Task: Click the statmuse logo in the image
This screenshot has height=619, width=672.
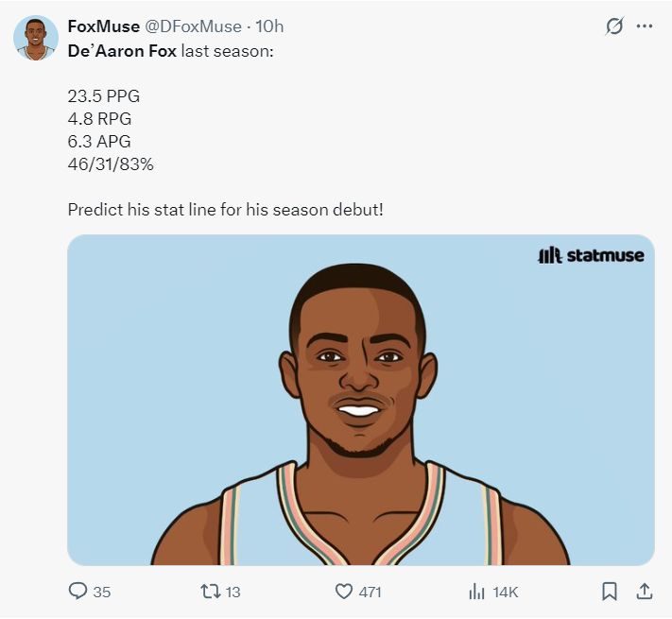Action: click(591, 255)
